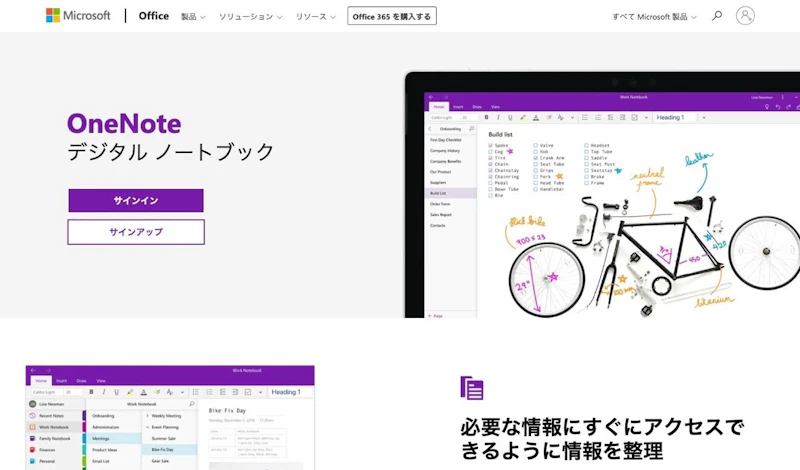Click Bold in the lower OneNote screenshot toolbar
The image size is (800, 470).
click(91, 392)
